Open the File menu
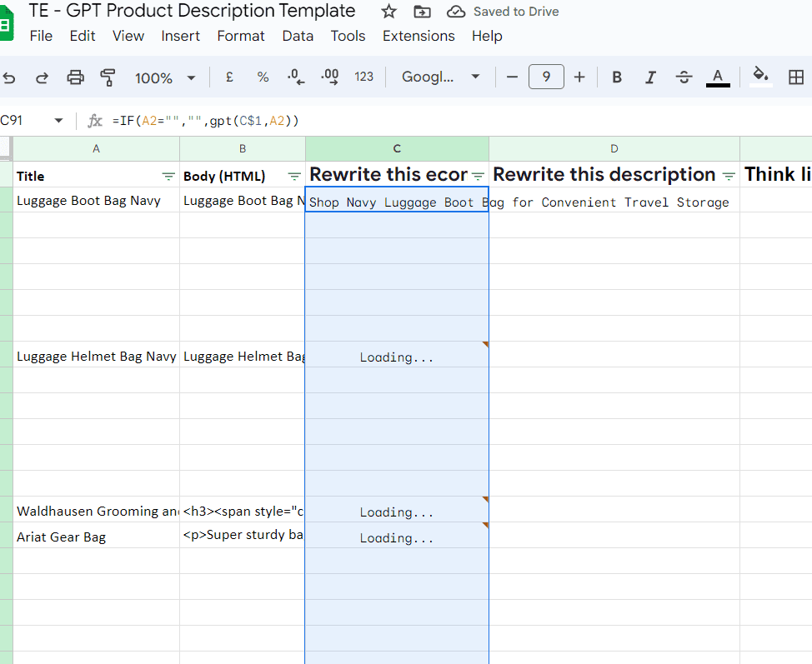This screenshot has height=664, width=812. (41, 36)
